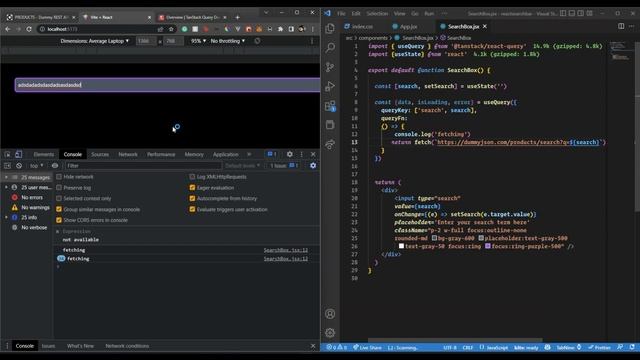Open the 1 Issue button in console toolbar

(x=284, y=166)
